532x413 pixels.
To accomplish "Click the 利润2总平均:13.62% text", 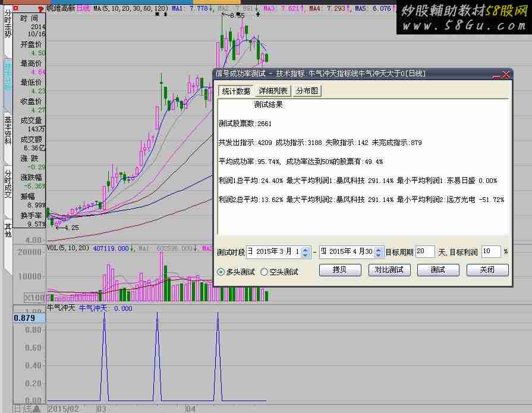I will (x=251, y=200).
